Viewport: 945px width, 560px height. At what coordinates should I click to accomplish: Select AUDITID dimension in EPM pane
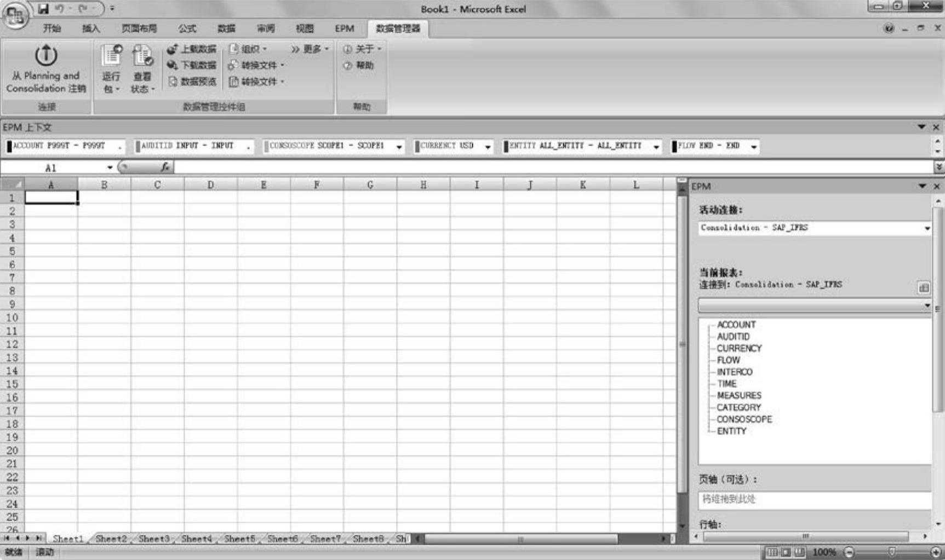click(733, 337)
